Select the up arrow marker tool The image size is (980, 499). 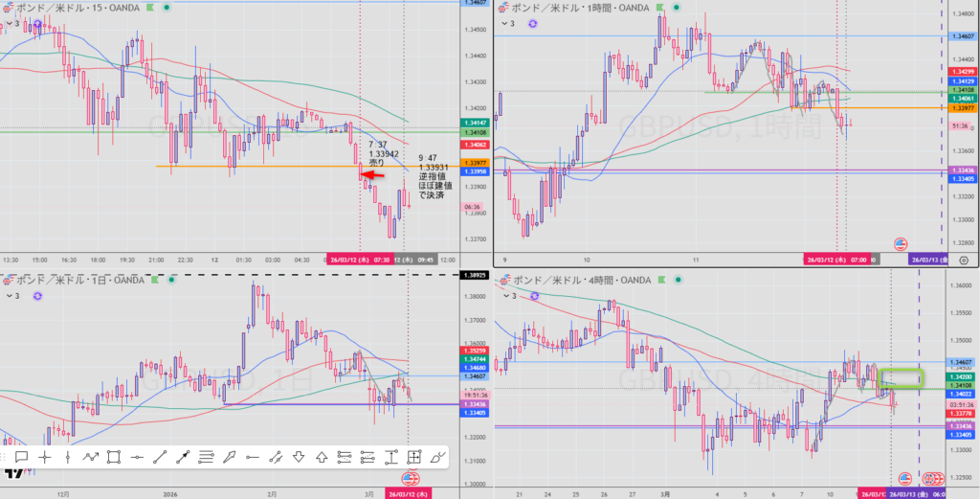[x=321, y=457]
